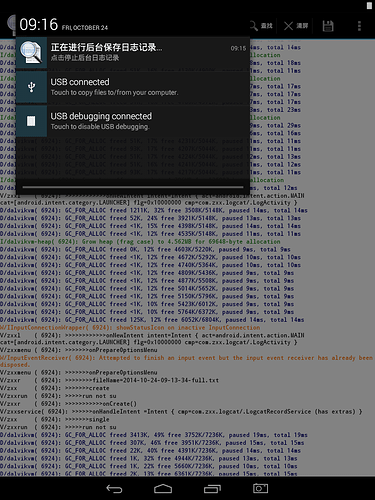
Task: Select the "1K, 22% free 5660K/7236K" log line
Action: (149, 466)
